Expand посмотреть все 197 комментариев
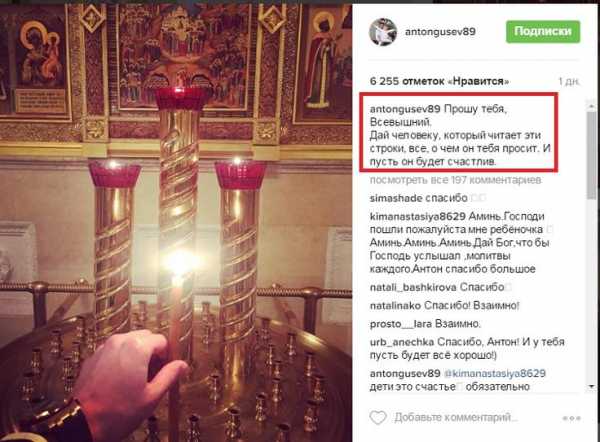600x442 pixels. coord(455,180)
